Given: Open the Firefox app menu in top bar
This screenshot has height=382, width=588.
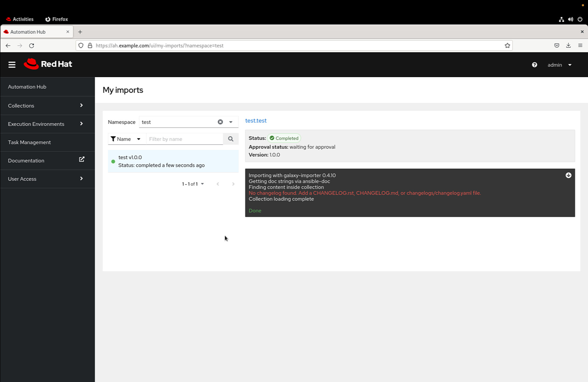Looking at the screenshot, I should pos(57,19).
